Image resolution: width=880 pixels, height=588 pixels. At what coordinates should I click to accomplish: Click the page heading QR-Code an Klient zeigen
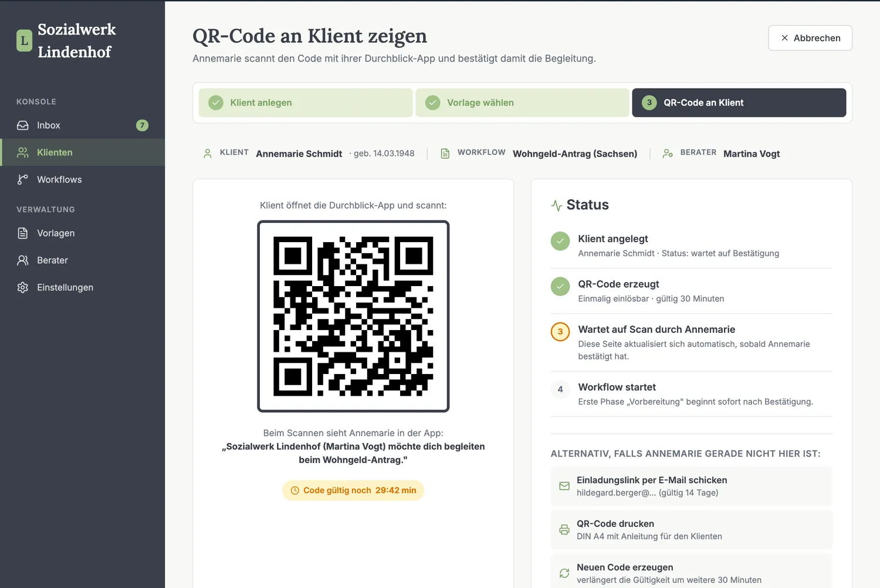click(x=310, y=36)
